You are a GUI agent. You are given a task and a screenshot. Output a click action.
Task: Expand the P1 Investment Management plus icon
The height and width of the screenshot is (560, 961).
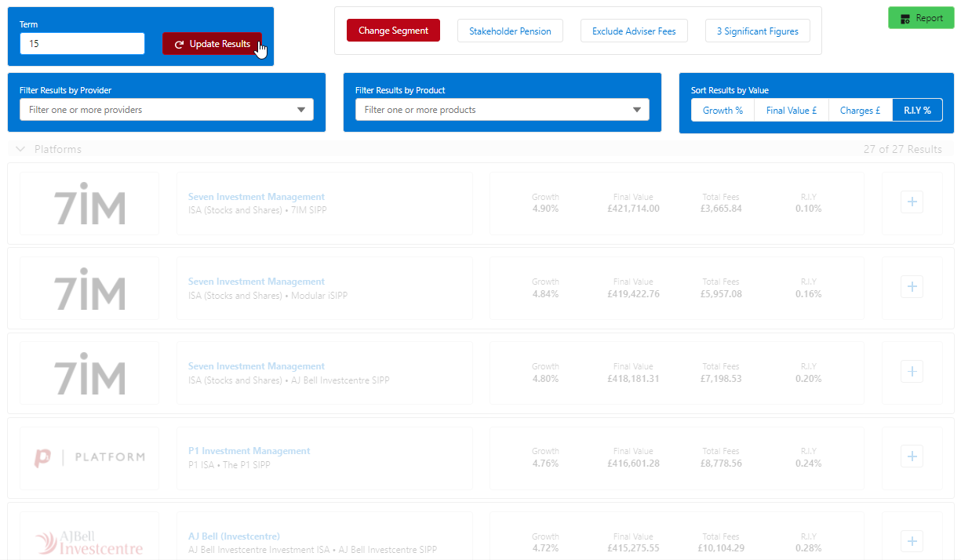tap(912, 456)
